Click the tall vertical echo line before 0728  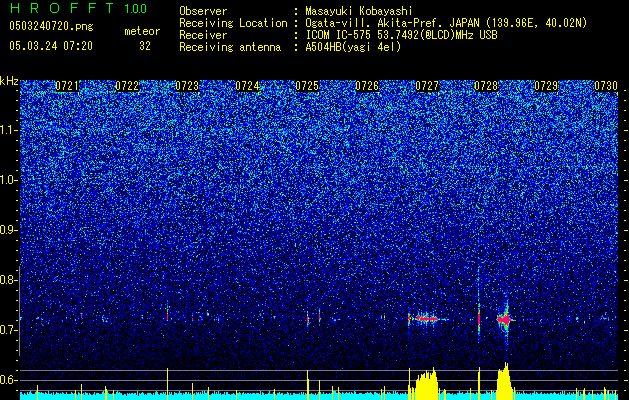[x=479, y=305]
